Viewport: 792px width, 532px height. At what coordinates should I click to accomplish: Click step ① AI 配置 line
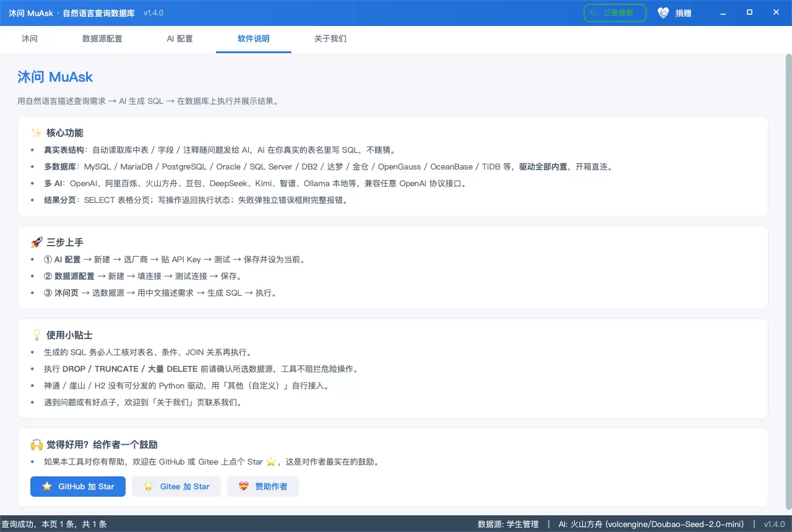tap(175, 259)
